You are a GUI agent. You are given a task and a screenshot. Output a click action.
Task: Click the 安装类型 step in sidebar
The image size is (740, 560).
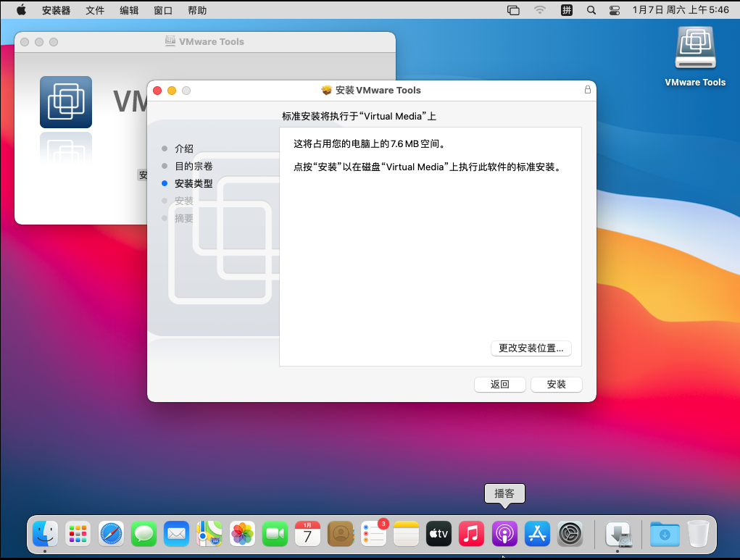coord(194,183)
